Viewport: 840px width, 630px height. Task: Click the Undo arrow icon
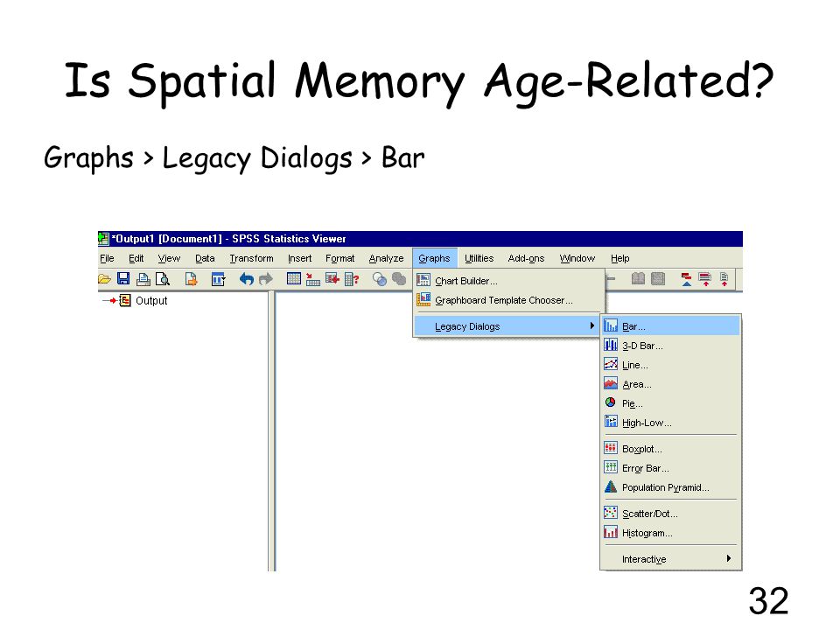pyautogui.click(x=247, y=279)
